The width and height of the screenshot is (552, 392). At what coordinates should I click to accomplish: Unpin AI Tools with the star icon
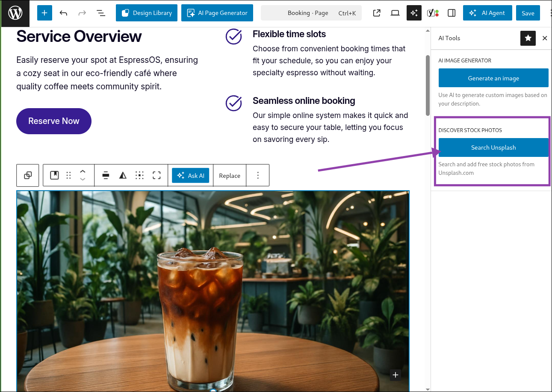point(528,38)
